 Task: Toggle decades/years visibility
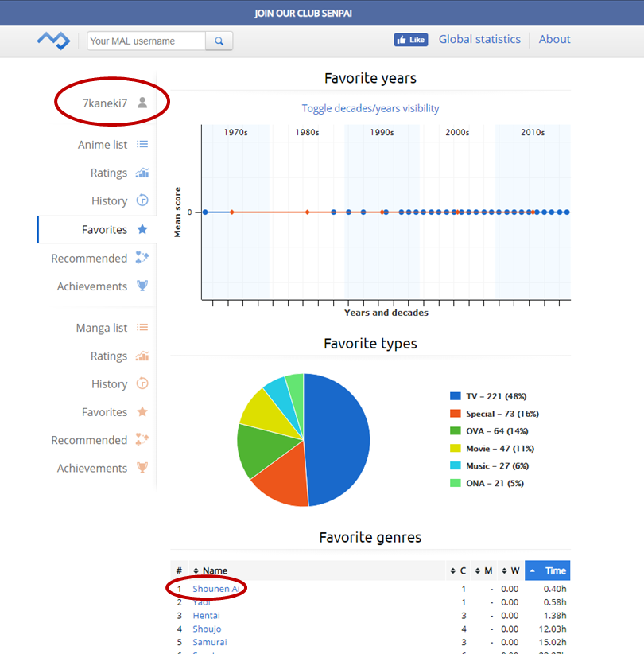click(x=370, y=108)
